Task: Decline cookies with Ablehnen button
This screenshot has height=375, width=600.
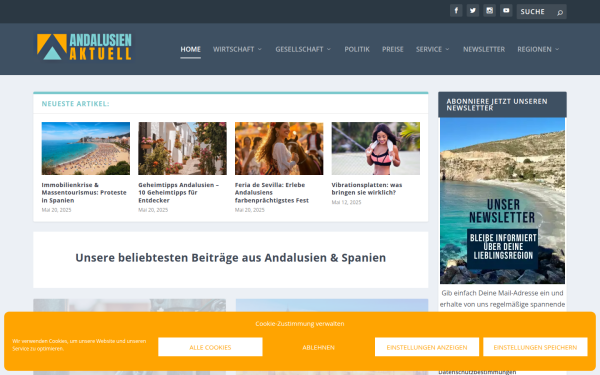Action: pyautogui.click(x=318, y=347)
